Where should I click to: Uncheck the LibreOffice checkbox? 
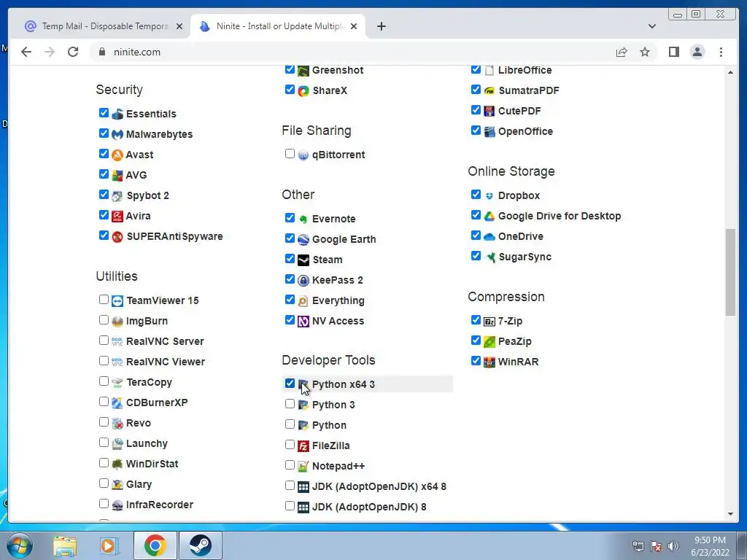pos(476,69)
